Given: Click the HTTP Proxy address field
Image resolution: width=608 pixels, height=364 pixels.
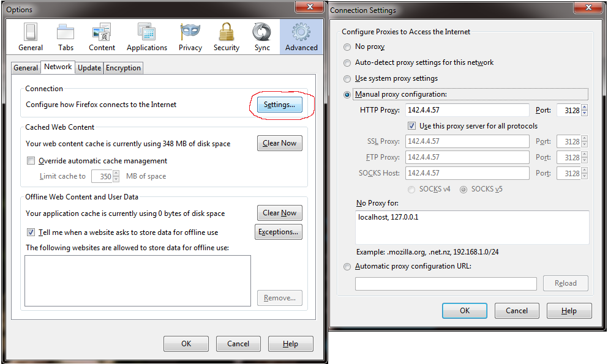Looking at the screenshot, I should [467, 110].
